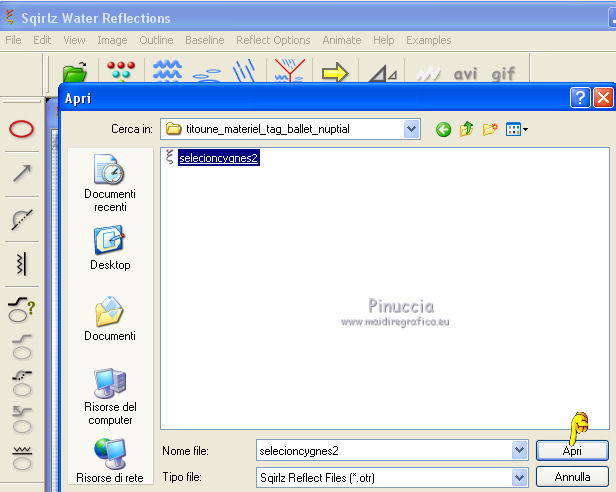Expand the Nome file dropdown arrow
Screen dimensions: 616x492
click(x=519, y=450)
